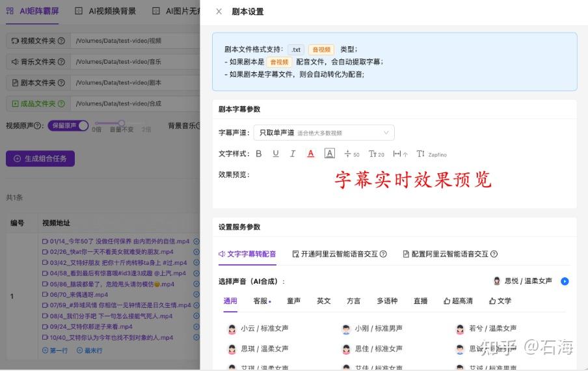Viewport: 588px width, 371px height.
Task: Click the 剧本文件夹 path field
Action: [137, 83]
